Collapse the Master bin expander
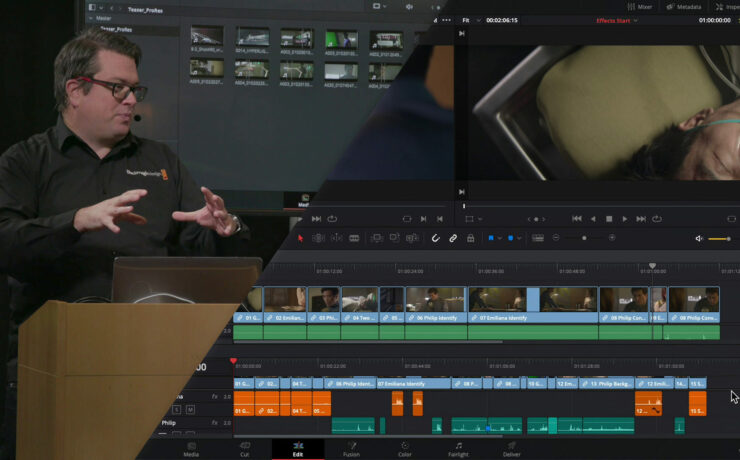The image size is (740, 460). [91, 18]
